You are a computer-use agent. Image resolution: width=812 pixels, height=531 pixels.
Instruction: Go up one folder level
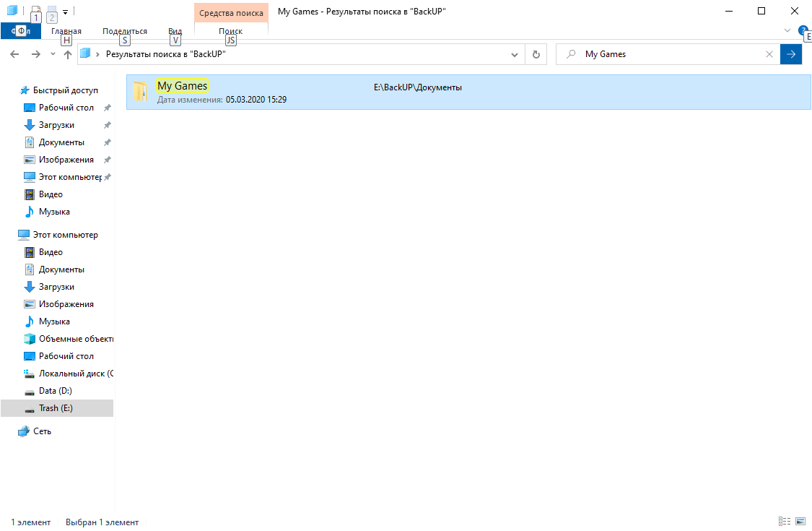tap(67, 54)
